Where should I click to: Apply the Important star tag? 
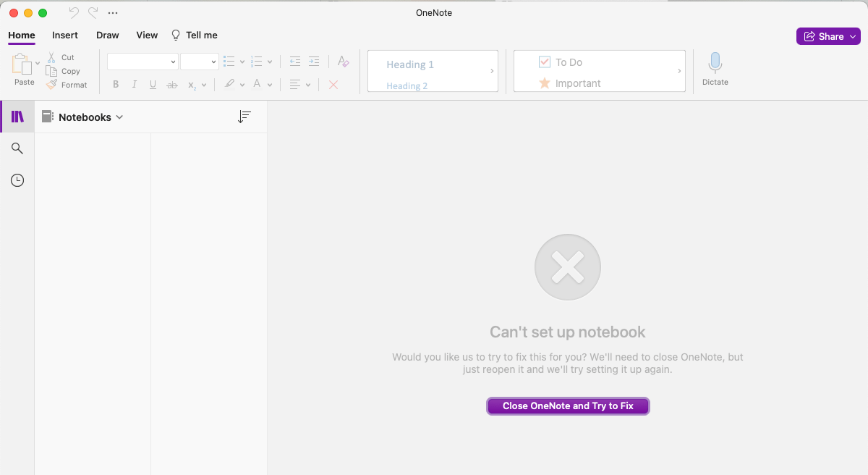click(x=570, y=83)
